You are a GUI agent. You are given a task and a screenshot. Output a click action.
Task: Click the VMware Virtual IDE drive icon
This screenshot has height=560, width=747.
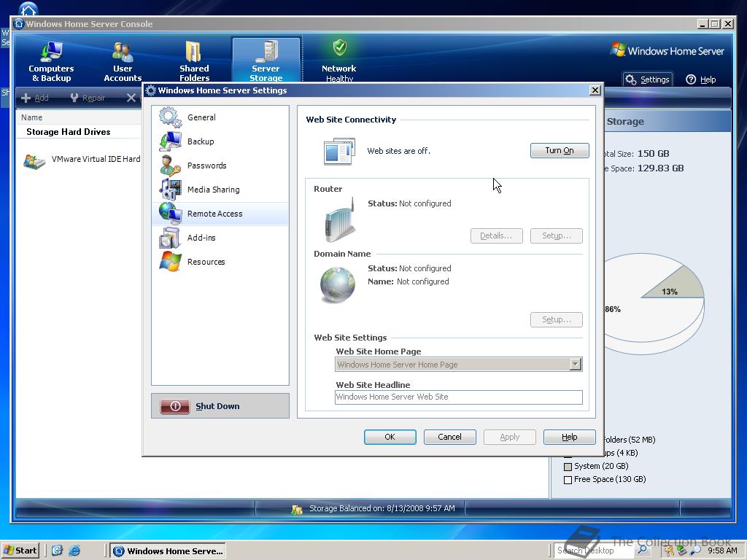(x=34, y=162)
